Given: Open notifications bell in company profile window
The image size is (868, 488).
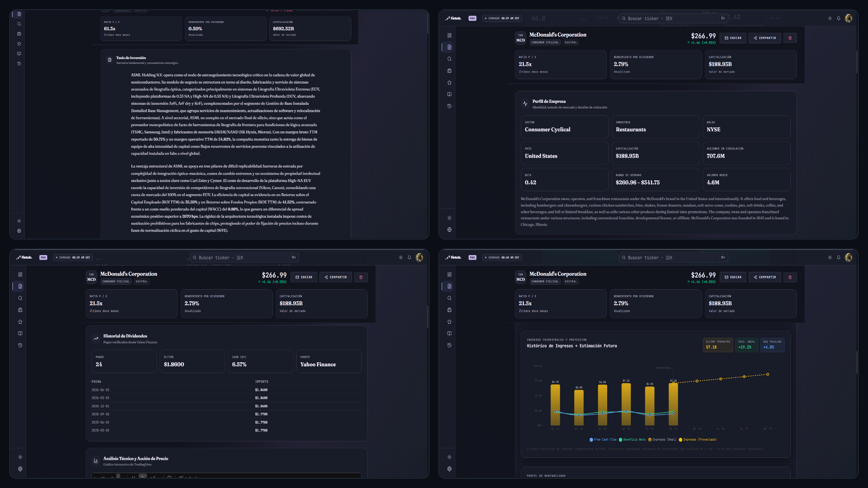Looking at the screenshot, I should pos(839,18).
